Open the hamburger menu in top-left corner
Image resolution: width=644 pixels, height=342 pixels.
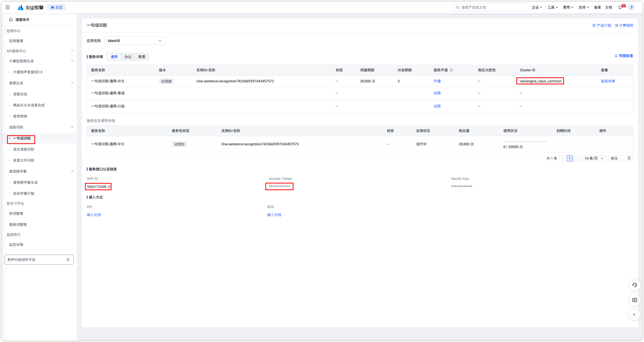click(8, 7)
